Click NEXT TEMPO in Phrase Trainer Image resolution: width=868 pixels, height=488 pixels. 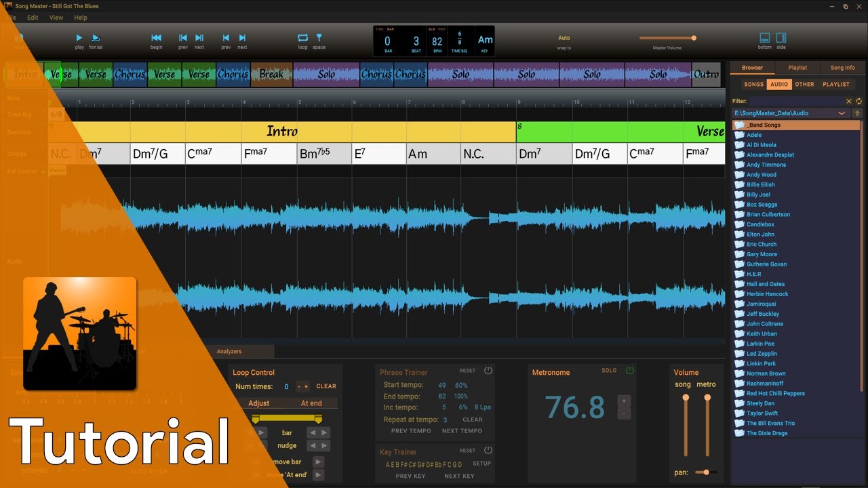462,431
